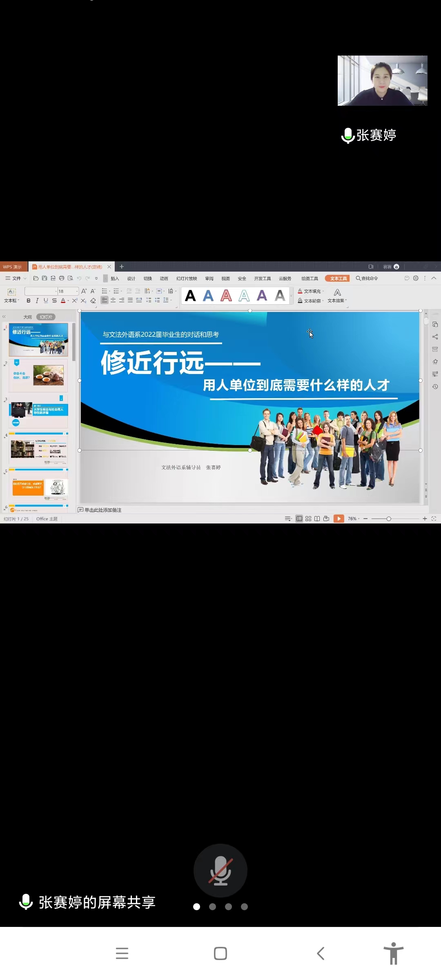Right align the text

[122, 300]
